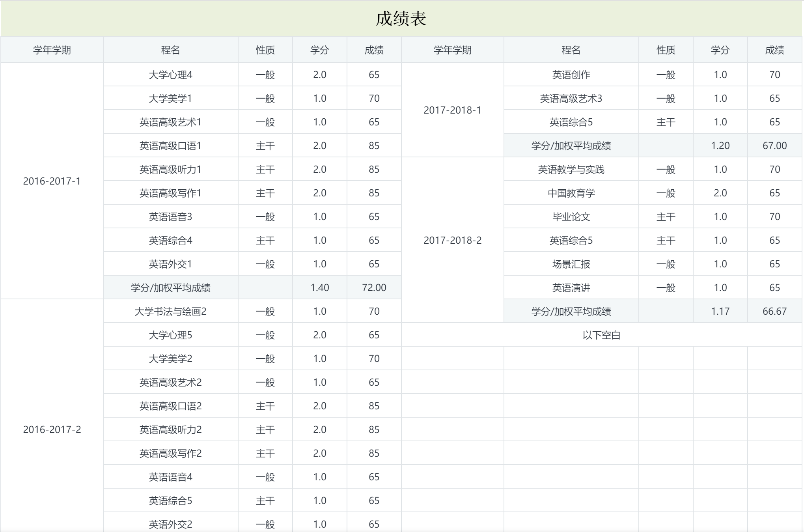Image resolution: width=804 pixels, height=532 pixels.
Task: Select the 67.00 average score cell
Action: pos(774,146)
